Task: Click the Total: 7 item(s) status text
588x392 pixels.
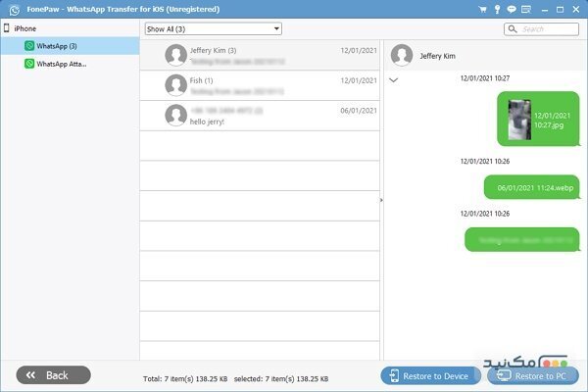Action: pos(185,379)
